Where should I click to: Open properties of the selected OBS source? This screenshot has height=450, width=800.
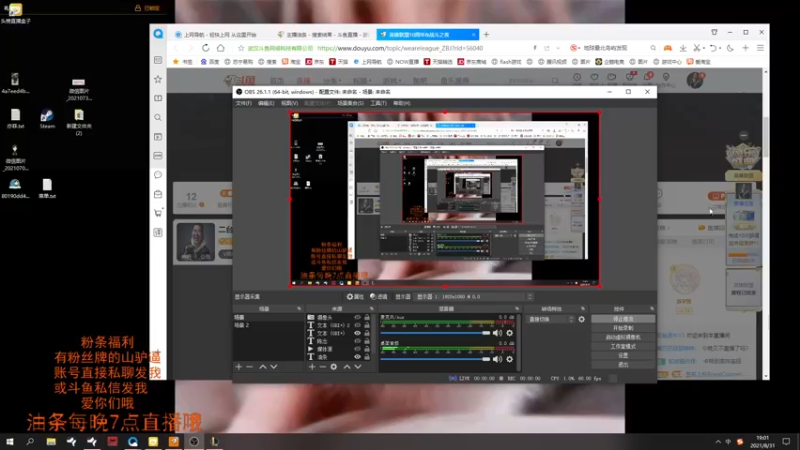pyautogui.click(x=355, y=296)
